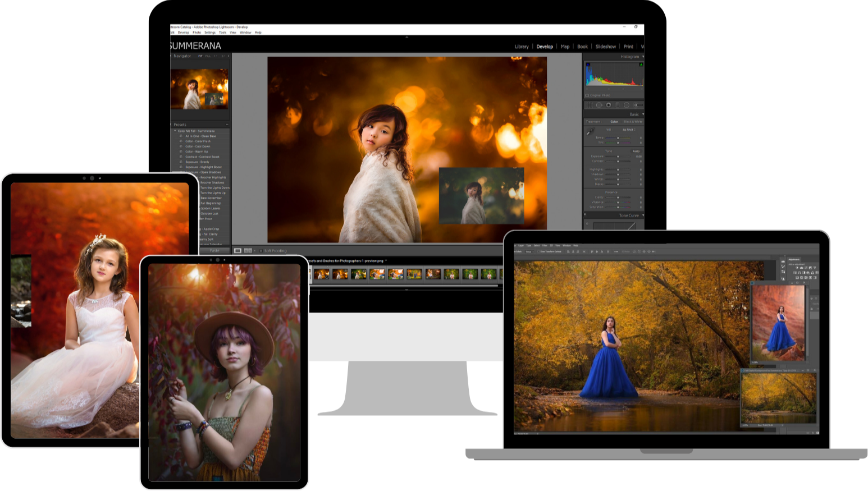Select the Graduated Filter tool
Viewport: 868px width, 491px height.
coord(618,105)
